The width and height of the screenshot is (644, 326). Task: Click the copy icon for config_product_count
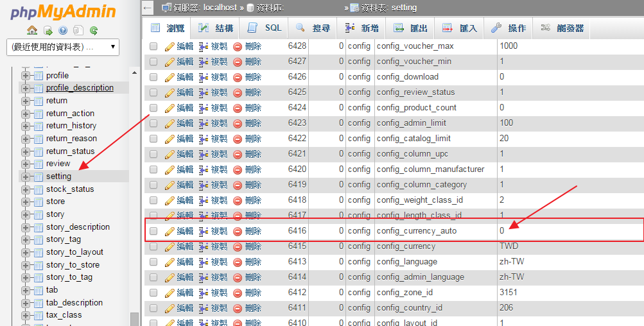click(204, 108)
